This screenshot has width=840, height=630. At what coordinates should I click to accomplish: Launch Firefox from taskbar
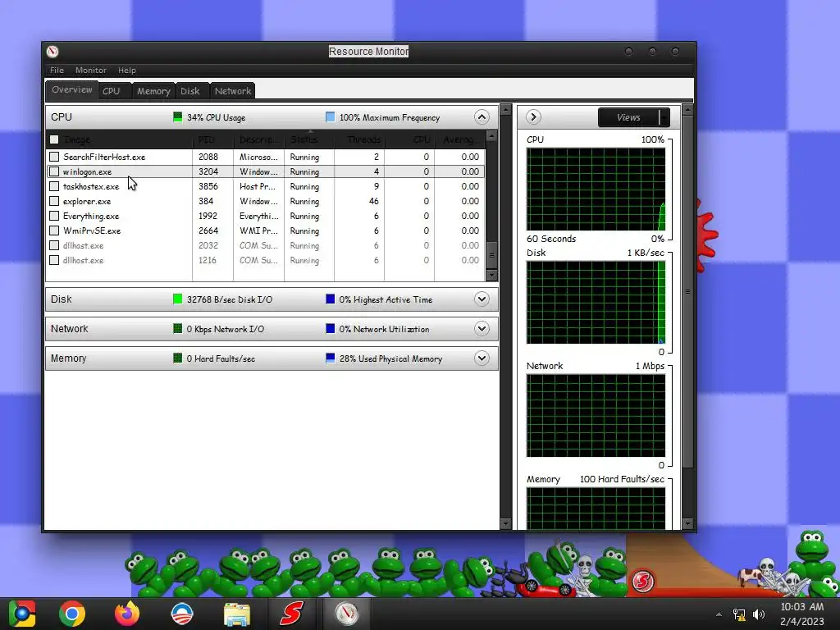coord(127,614)
